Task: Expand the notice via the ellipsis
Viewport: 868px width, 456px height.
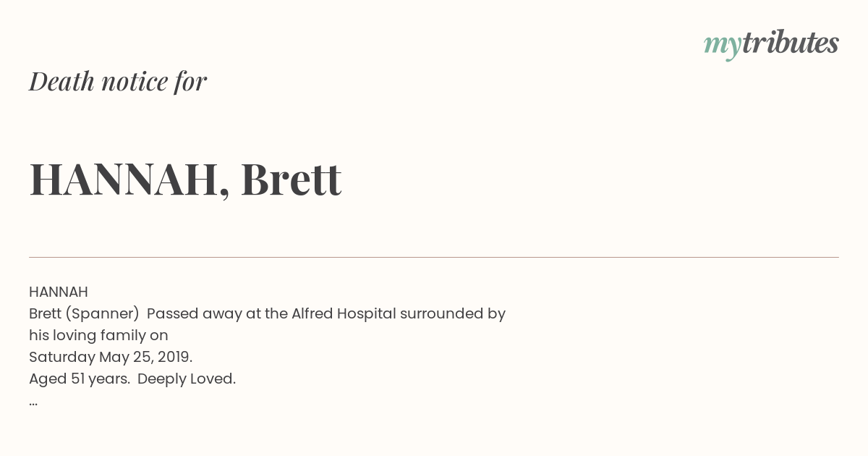Action: point(33,403)
